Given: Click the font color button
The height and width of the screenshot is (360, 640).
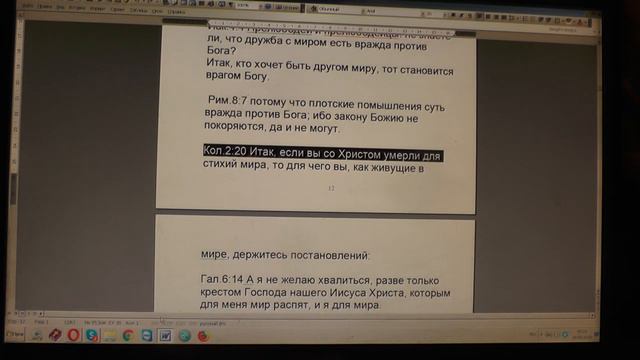Looking at the screenshot, I should pyautogui.click(x=580, y=21).
